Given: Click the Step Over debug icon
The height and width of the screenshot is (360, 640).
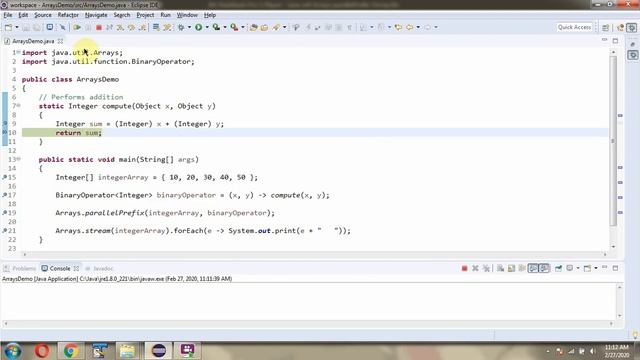Looking at the screenshot, I should tap(131, 27).
